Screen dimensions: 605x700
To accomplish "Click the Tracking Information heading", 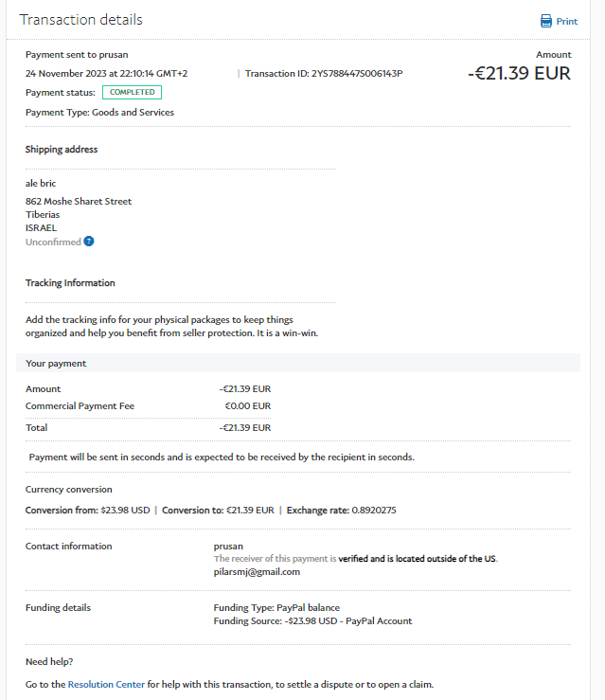I will click(70, 282).
